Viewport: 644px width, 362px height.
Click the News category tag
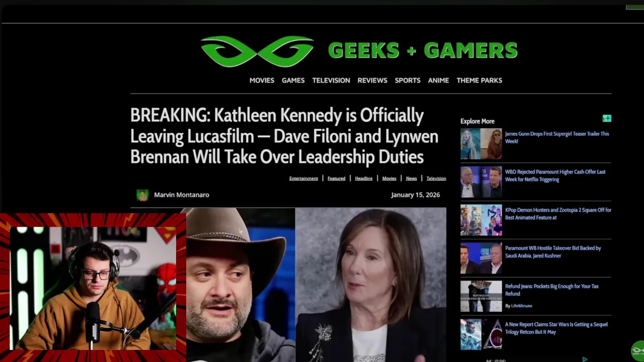tap(412, 178)
